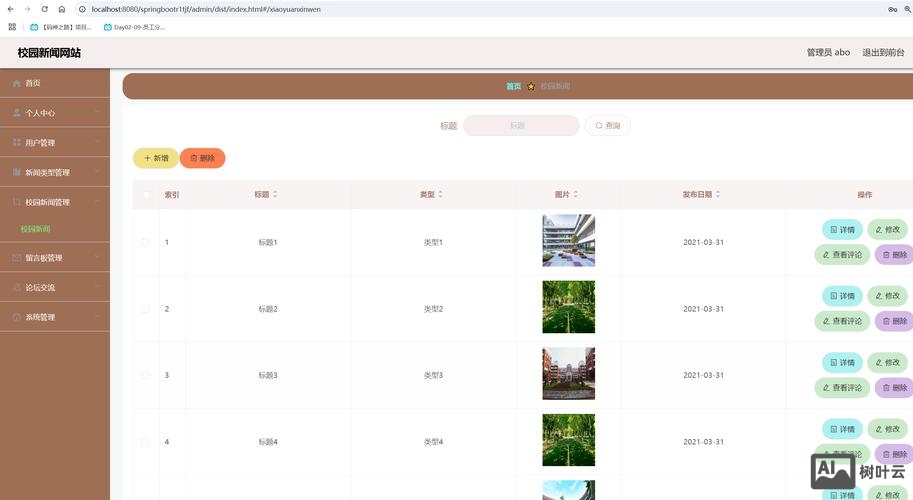Image resolution: width=913 pixels, height=500 pixels.
Task: Click 首页 link in breadcrumb
Action: pos(514,86)
